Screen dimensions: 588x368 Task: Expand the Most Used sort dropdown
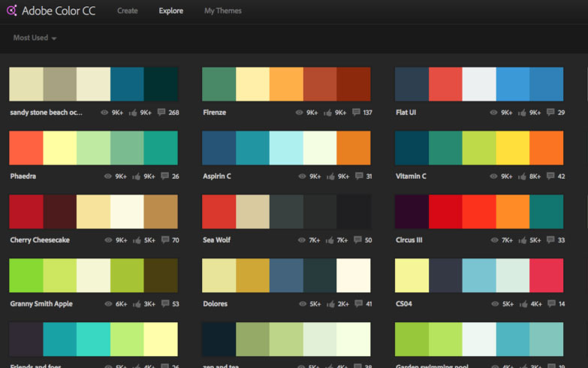click(x=35, y=38)
